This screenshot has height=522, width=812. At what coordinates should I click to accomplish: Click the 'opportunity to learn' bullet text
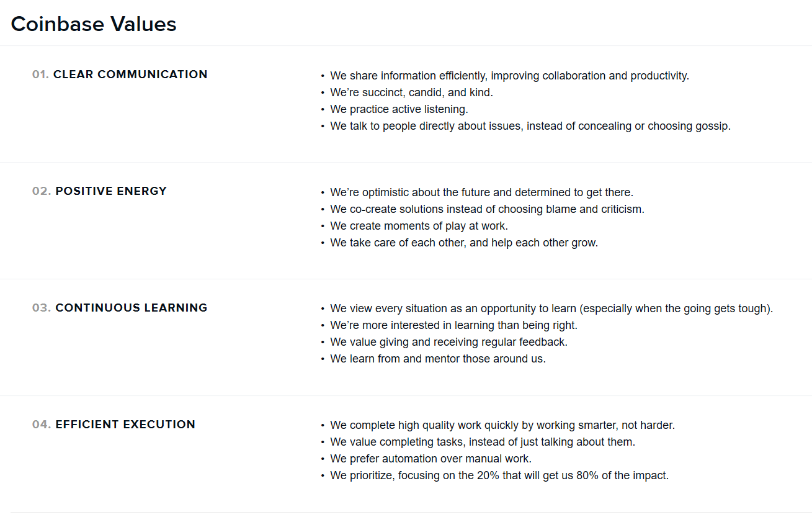(x=551, y=308)
